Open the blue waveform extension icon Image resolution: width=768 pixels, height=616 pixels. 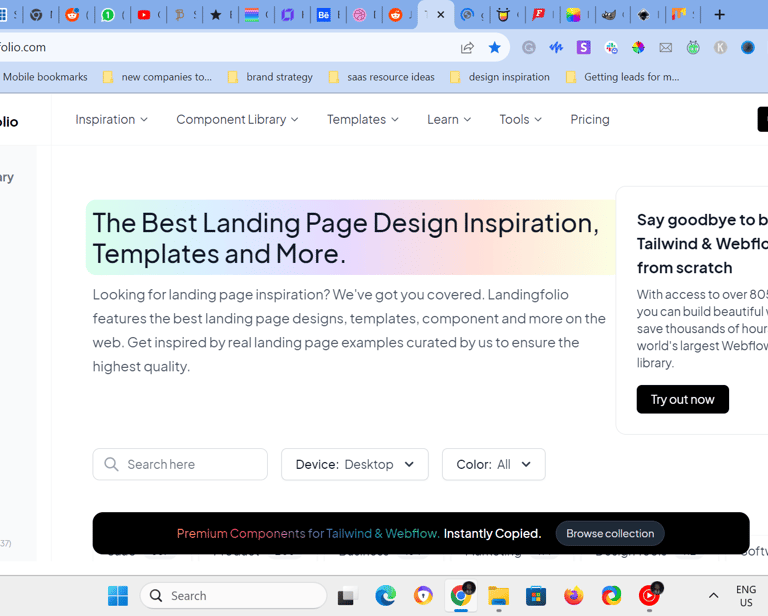click(556, 47)
